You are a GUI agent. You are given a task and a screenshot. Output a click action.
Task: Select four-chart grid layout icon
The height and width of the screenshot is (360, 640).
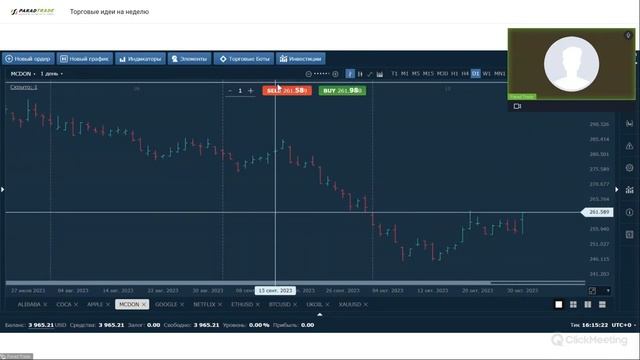click(x=573, y=304)
